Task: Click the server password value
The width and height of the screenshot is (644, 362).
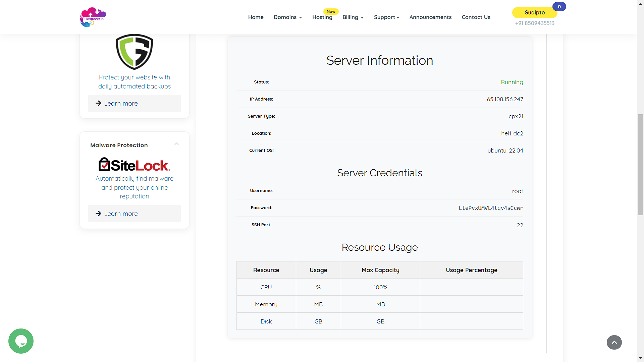Action: click(x=491, y=208)
